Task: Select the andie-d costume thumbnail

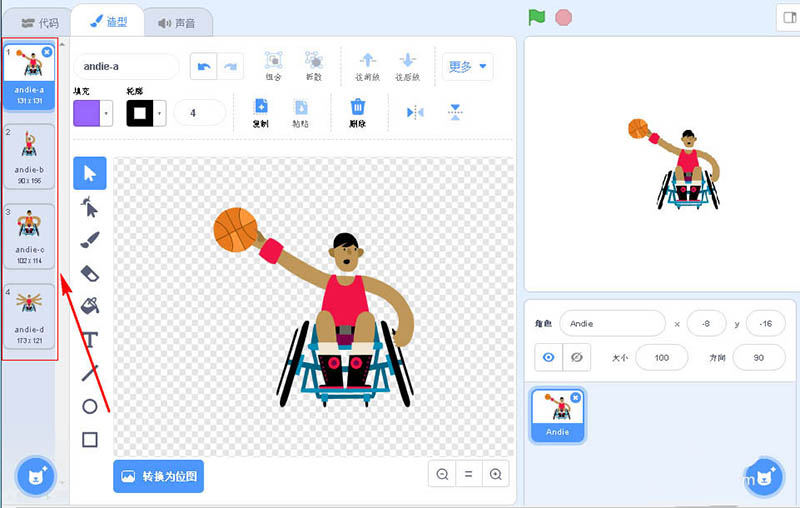Action: point(30,316)
